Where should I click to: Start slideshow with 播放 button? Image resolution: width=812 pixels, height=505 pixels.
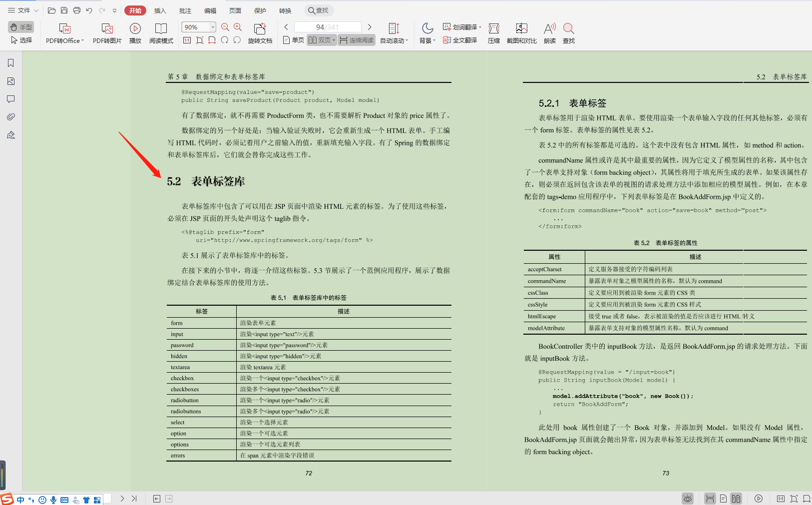[x=135, y=33]
